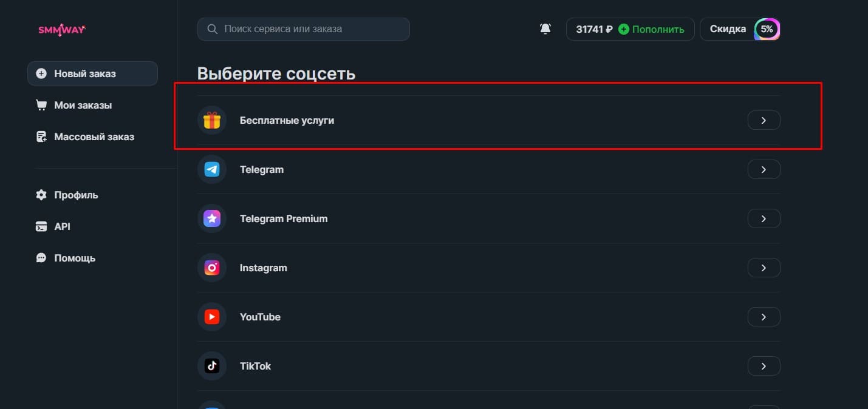Click the gift icon for Бесплатные услуги
The image size is (868, 409).
point(212,120)
